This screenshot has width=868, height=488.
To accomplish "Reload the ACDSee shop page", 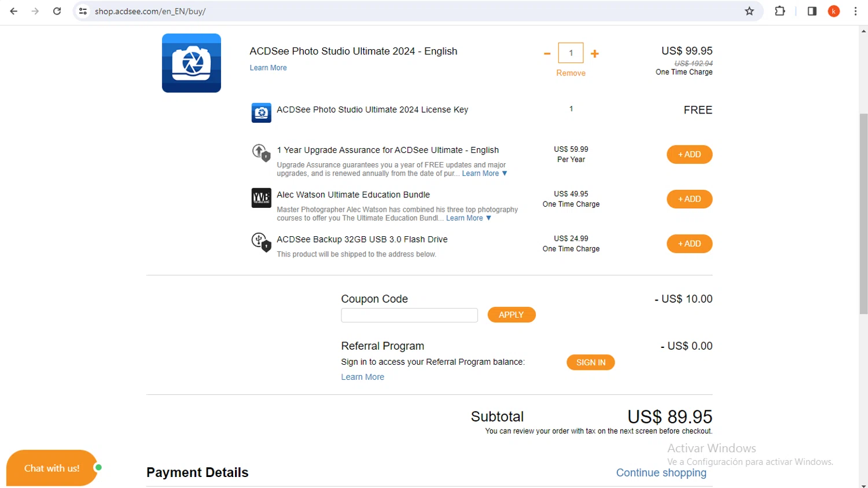I will tap(57, 11).
